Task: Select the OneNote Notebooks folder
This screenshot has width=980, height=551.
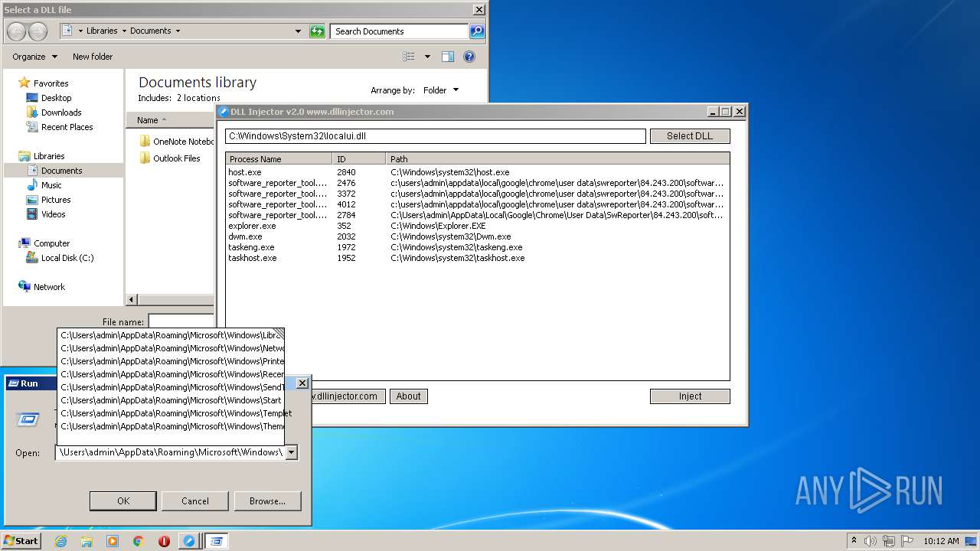Action: 176,142
